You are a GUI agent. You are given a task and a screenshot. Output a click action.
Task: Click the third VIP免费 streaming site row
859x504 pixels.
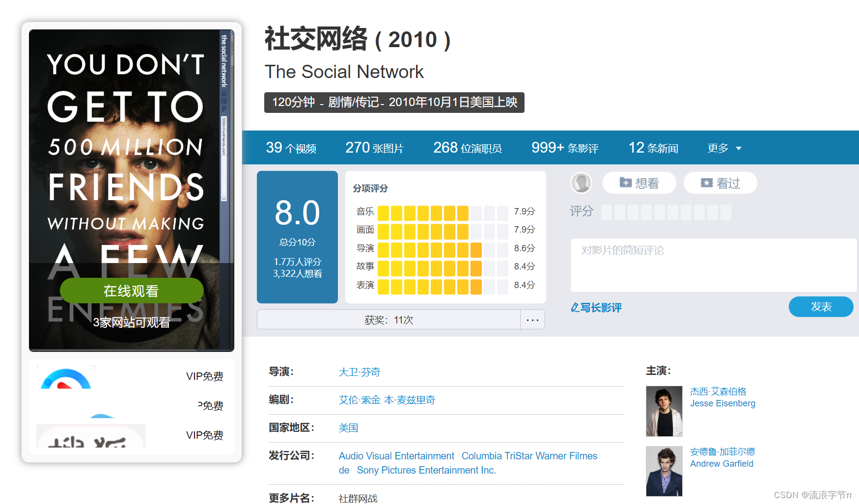[x=132, y=435]
